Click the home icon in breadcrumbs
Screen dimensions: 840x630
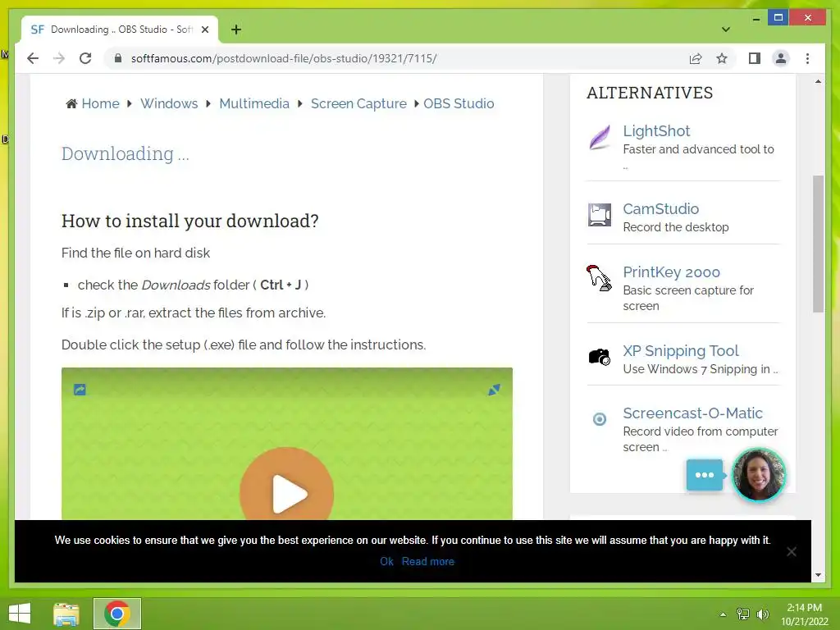click(x=71, y=103)
